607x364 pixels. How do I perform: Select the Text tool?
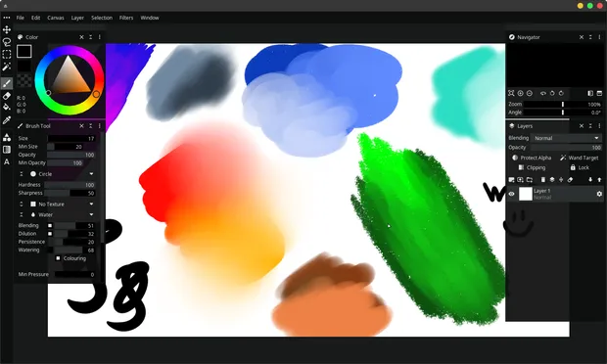(x=7, y=162)
